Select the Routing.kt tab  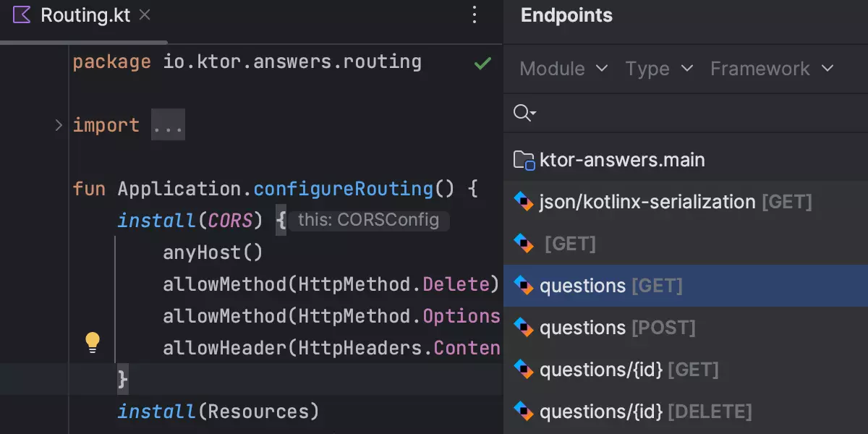point(85,15)
